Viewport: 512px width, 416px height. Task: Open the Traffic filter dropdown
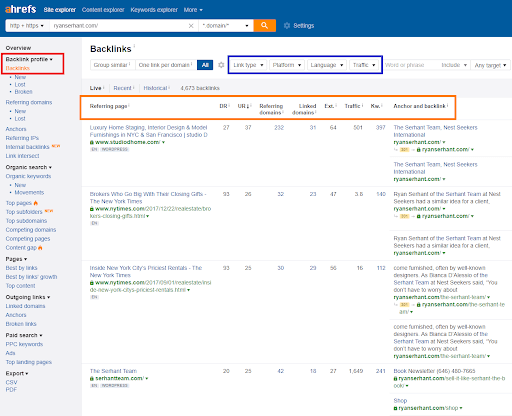click(x=364, y=65)
